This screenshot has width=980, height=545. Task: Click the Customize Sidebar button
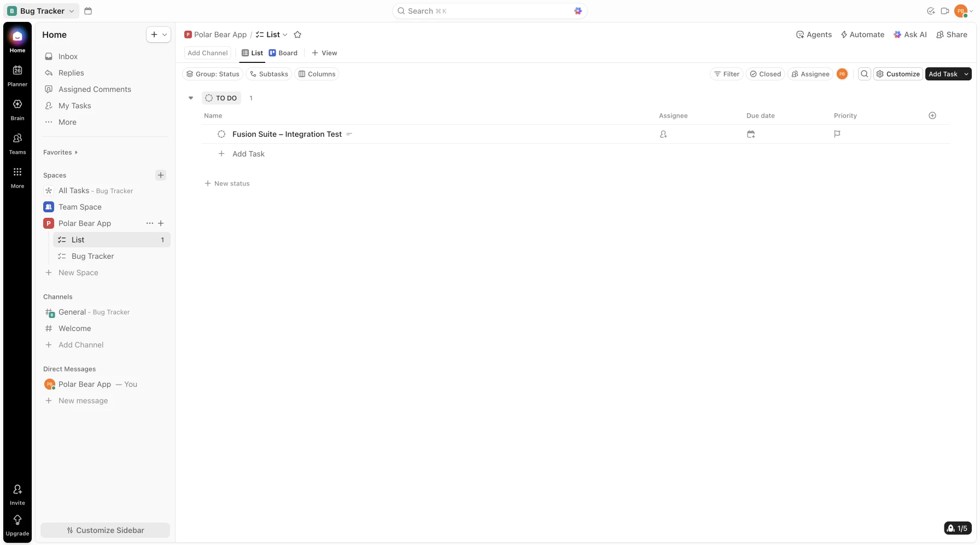tap(105, 530)
